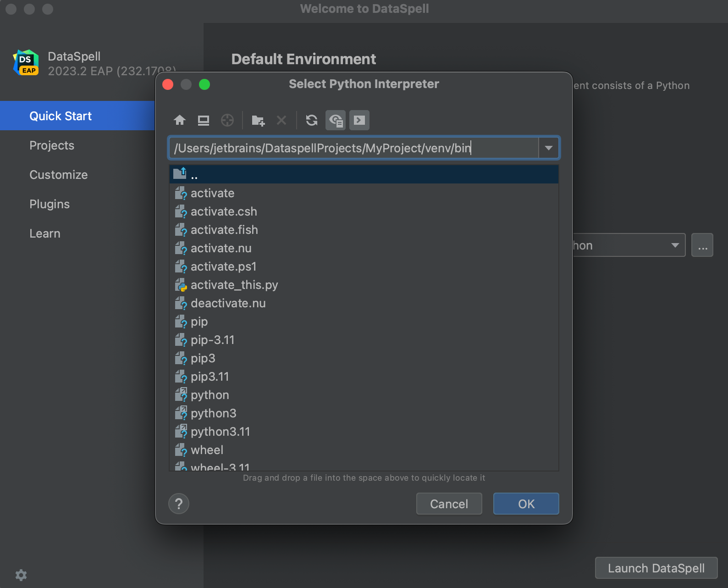
Task: Pick activate.nu from the list
Action: tap(364, 248)
